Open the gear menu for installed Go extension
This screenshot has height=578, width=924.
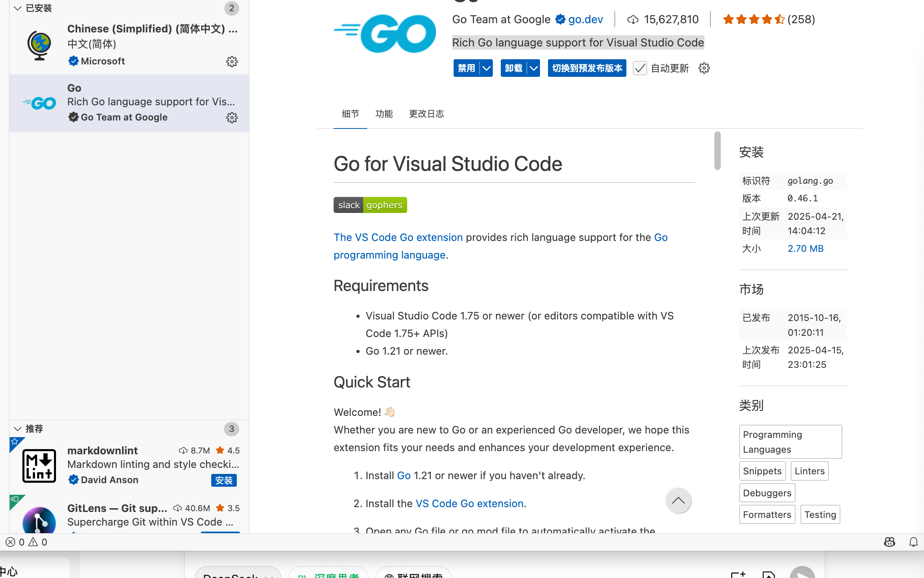click(x=232, y=118)
